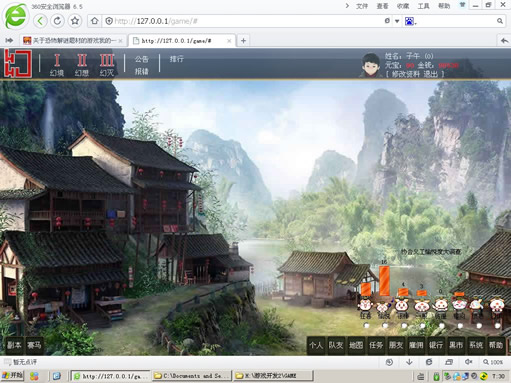Open the Windows 开始 start button

(x=12, y=376)
